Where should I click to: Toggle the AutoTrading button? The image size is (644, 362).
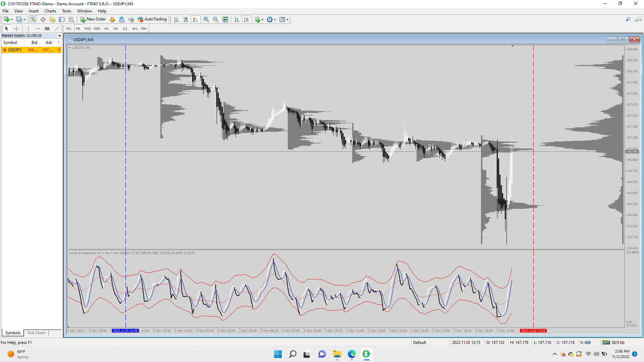(152, 19)
